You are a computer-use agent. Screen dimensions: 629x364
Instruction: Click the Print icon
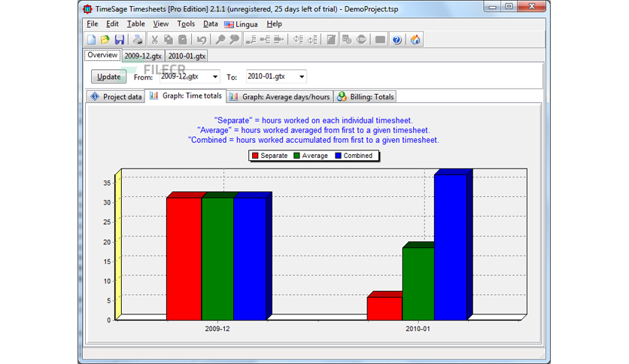click(x=138, y=39)
